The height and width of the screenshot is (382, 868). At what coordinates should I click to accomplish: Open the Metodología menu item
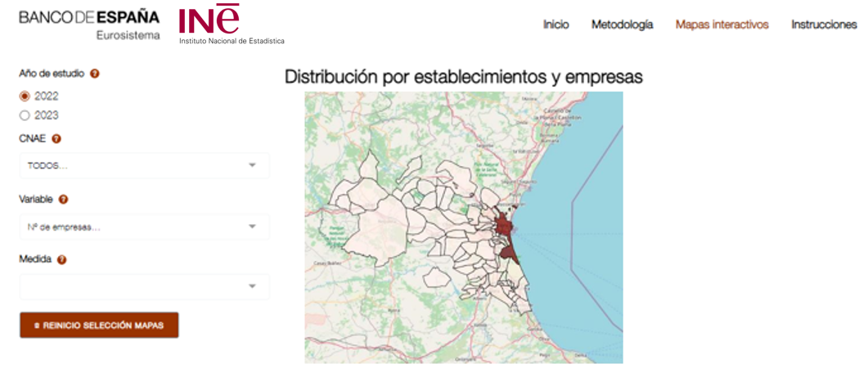coord(622,25)
